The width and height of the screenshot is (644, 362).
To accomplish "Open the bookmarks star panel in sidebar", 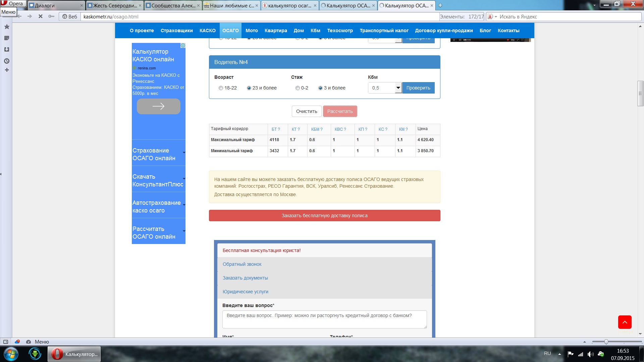I will (6, 27).
